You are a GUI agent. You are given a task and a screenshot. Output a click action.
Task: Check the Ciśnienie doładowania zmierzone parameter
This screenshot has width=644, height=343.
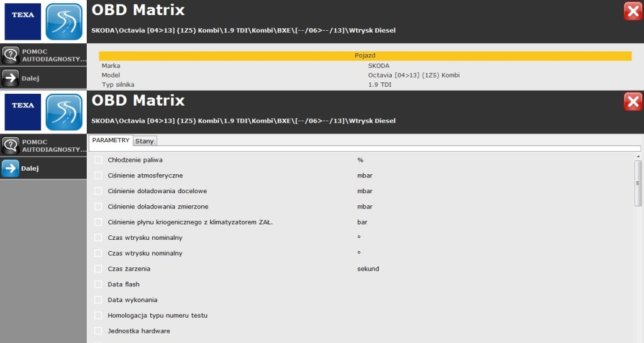tap(98, 206)
